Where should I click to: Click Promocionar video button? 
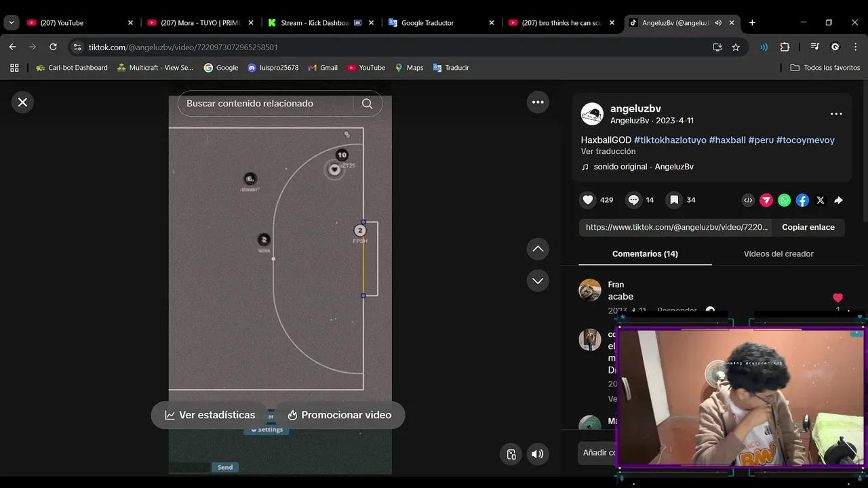click(x=339, y=415)
